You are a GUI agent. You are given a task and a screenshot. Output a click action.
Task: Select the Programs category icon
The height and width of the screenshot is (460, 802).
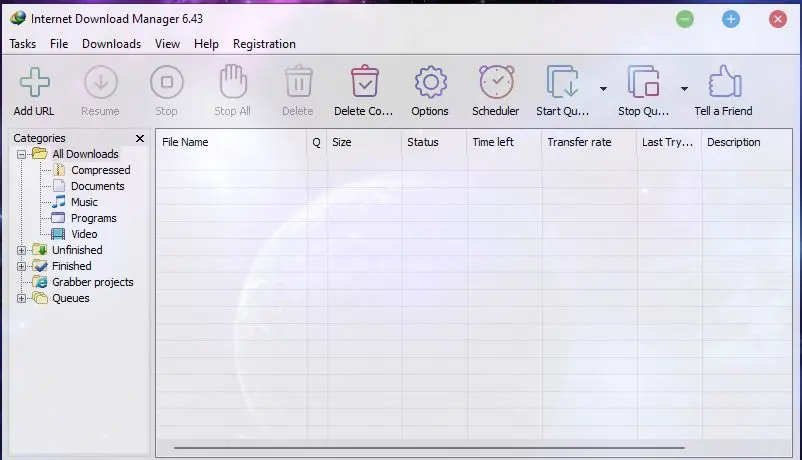pyautogui.click(x=58, y=217)
